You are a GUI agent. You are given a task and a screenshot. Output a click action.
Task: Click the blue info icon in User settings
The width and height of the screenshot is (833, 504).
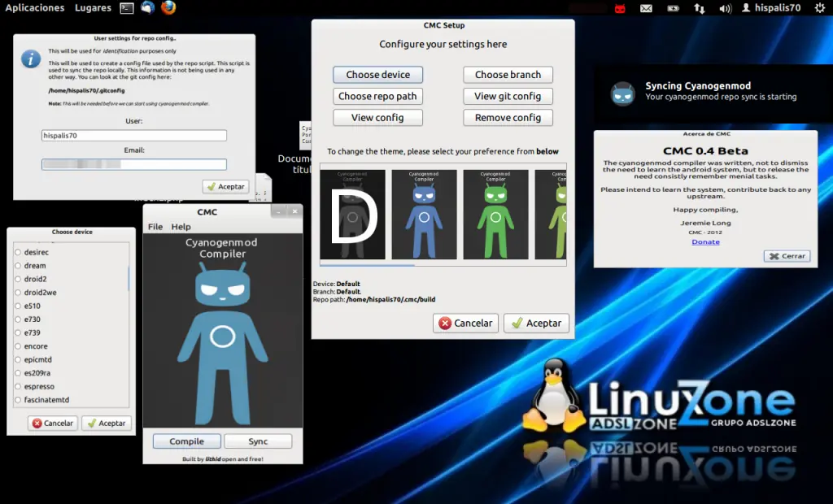coord(31,59)
